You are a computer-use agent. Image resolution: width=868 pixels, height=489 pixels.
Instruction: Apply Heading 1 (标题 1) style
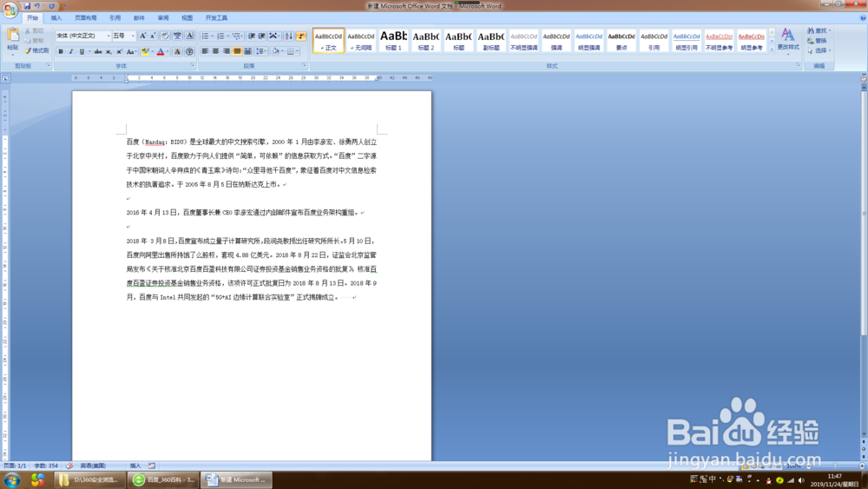click(393, 41)
